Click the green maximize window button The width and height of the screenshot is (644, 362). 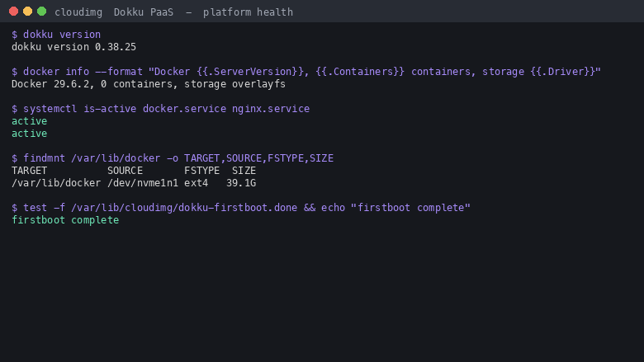(41, 12)
